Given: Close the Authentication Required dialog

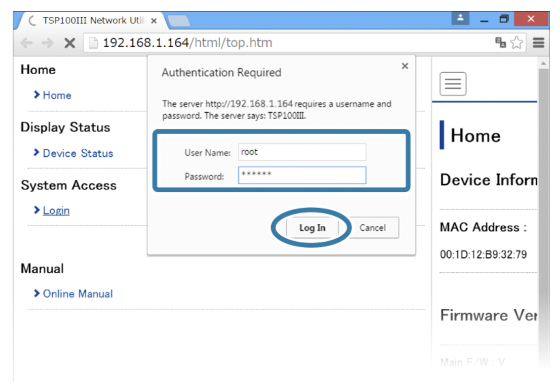Looking at the screenshot, I should (405, 66).
